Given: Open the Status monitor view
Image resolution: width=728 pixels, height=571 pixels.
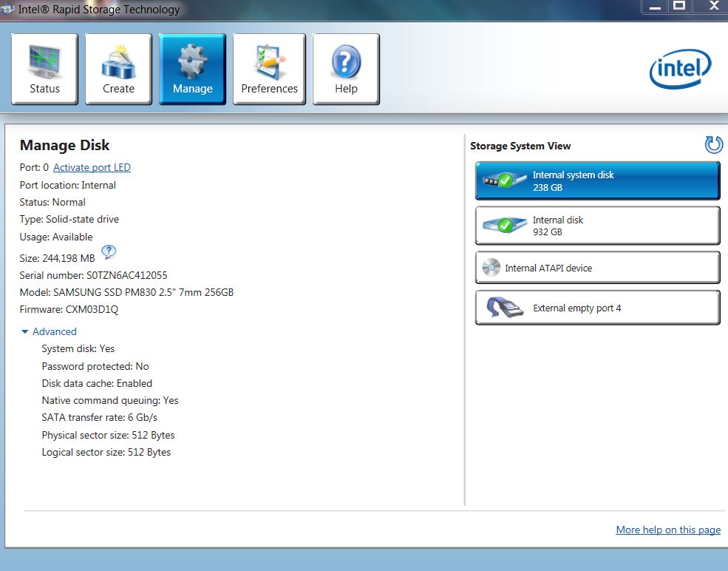Looking at the screenshot, I should pyautogui.click(x=44, y=69).
